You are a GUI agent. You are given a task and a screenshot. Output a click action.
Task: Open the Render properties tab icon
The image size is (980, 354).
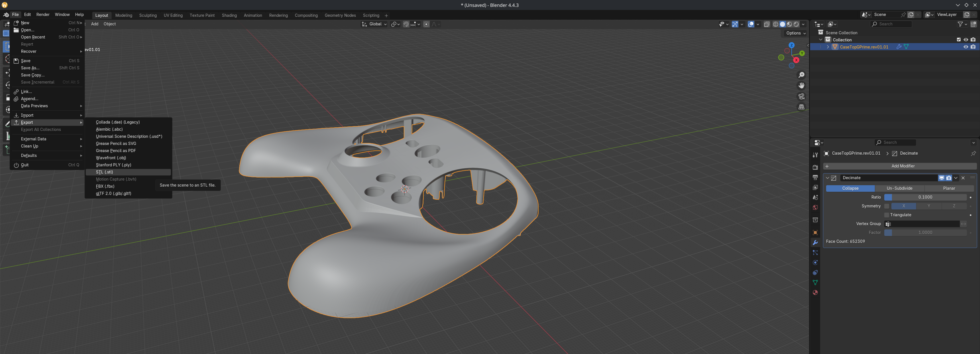coord(815,167)
